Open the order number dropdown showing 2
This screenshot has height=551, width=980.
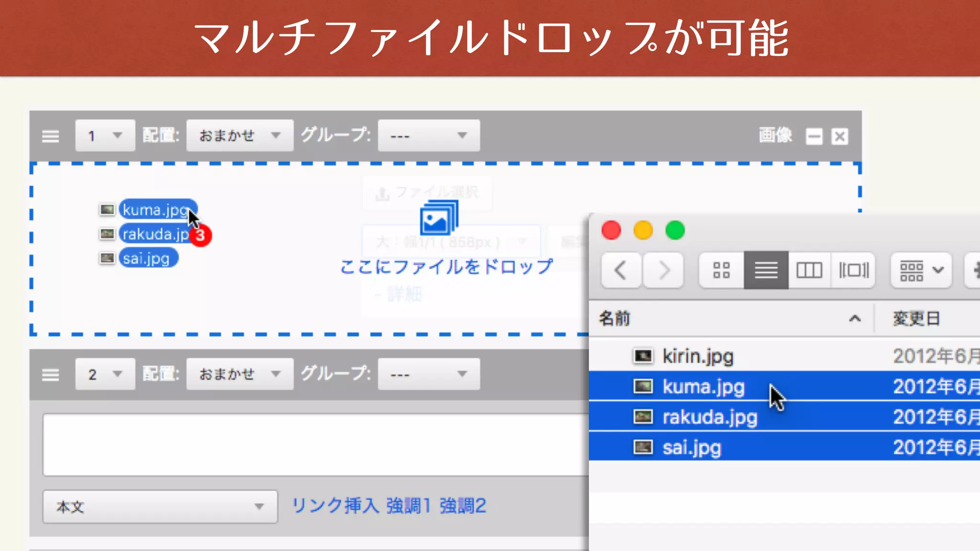(105, 374)
